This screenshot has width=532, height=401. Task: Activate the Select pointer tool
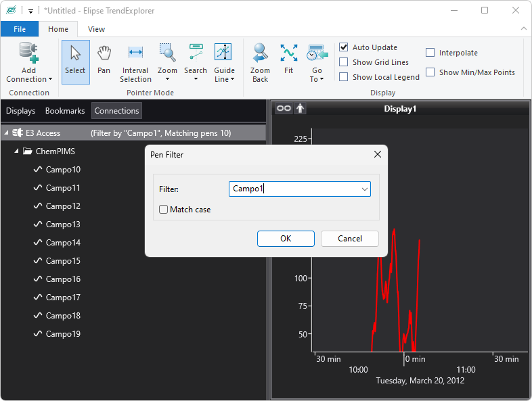pyautogui.click(x=75, y=62)
